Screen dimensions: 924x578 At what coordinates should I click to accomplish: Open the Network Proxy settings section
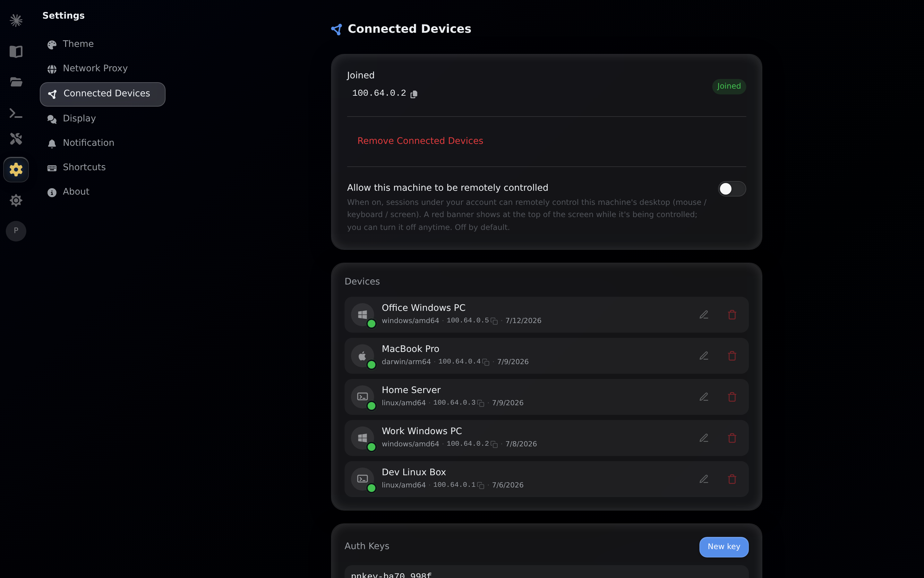pyautogui.click(x=102, y=68)
